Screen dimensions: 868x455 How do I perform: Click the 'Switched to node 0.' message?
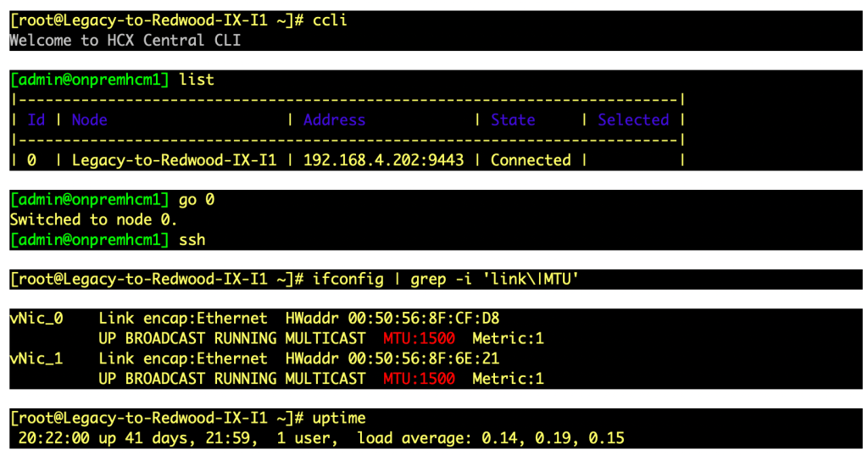pos(94,219)
